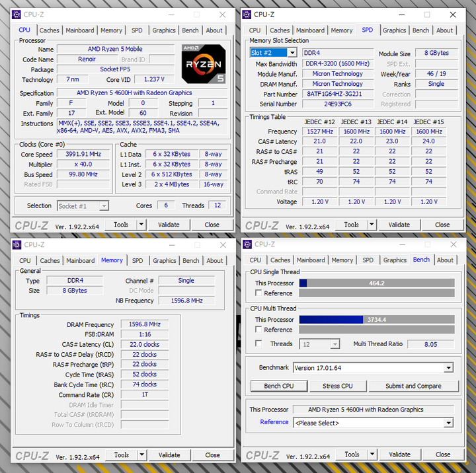Image resolution: width=476 pixels, height=473 pixels.
Task: Close the SPD tab CPU-Z window with the X
Action: tap(453, 15)
